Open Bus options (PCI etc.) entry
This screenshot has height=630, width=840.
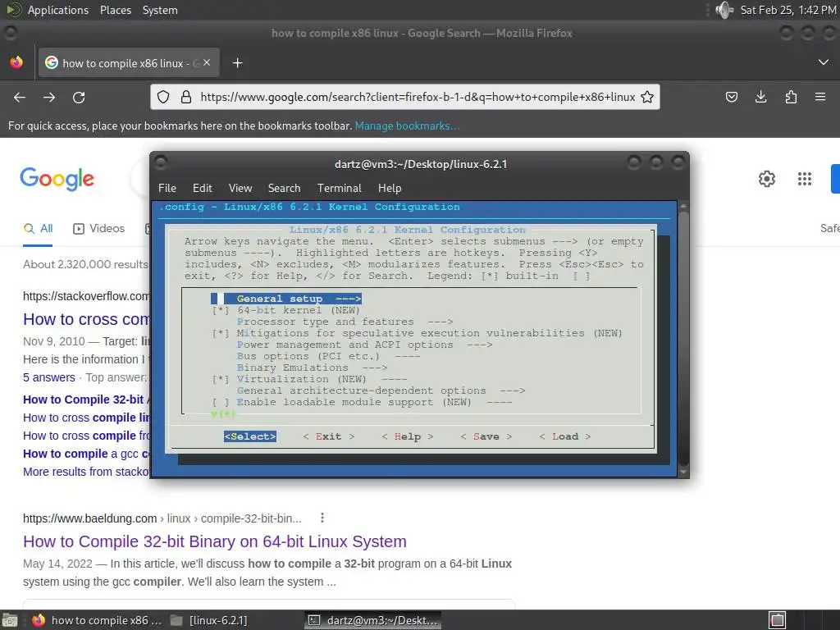click(x=328, y=356)
